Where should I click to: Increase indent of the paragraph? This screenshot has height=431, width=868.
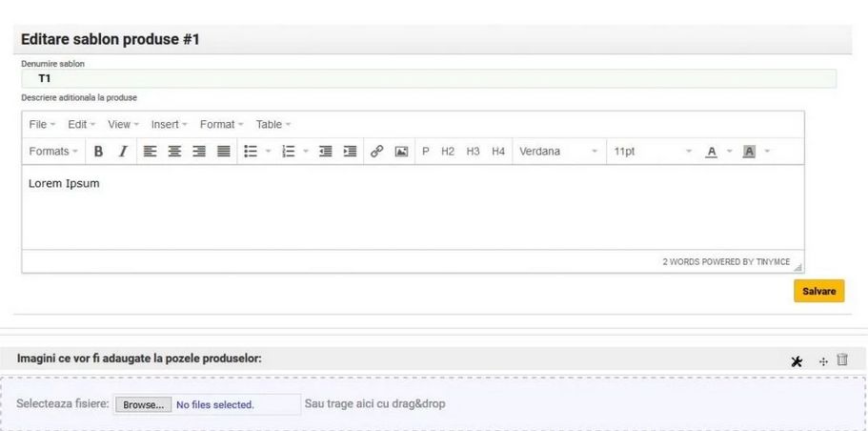350,152
